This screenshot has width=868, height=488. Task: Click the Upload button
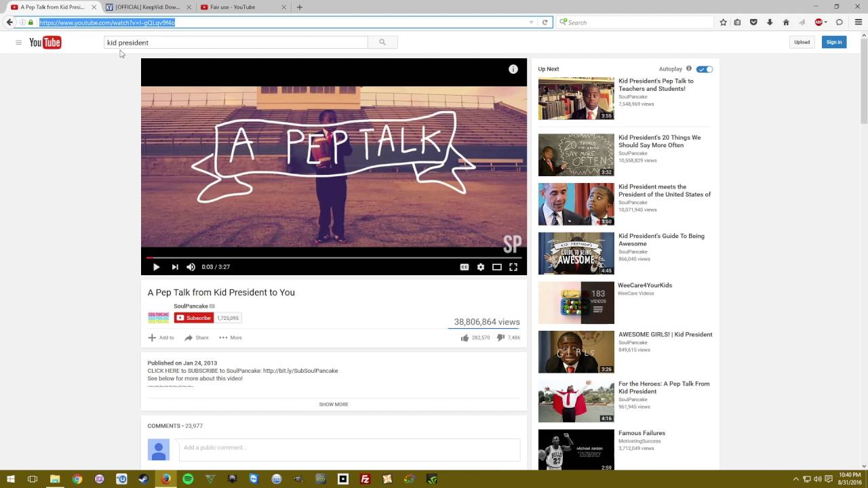802,42
